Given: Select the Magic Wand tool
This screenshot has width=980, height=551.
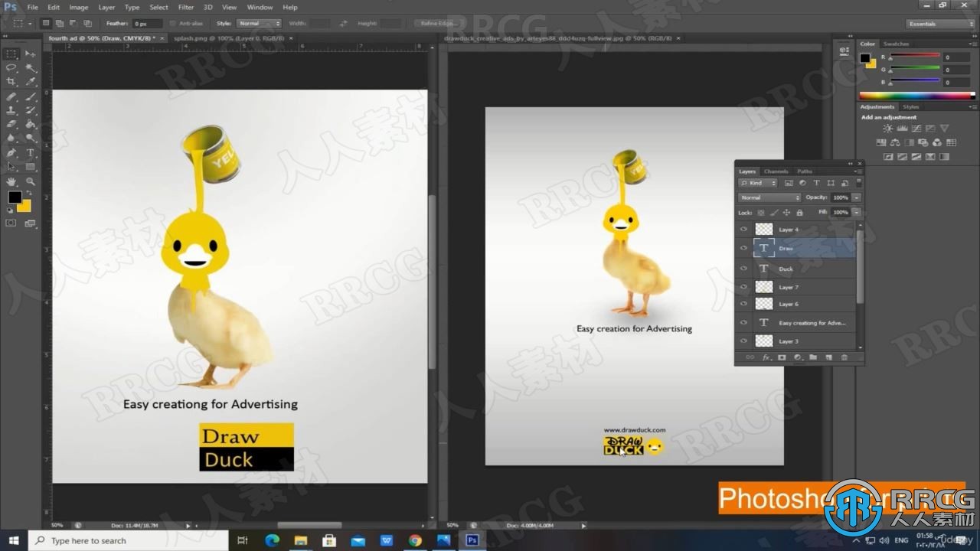Looking at the screenshot, I should point(31,67).
